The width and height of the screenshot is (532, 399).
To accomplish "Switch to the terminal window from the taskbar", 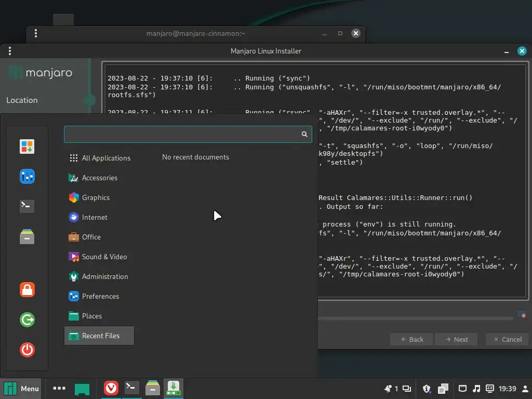I will 131,388.
